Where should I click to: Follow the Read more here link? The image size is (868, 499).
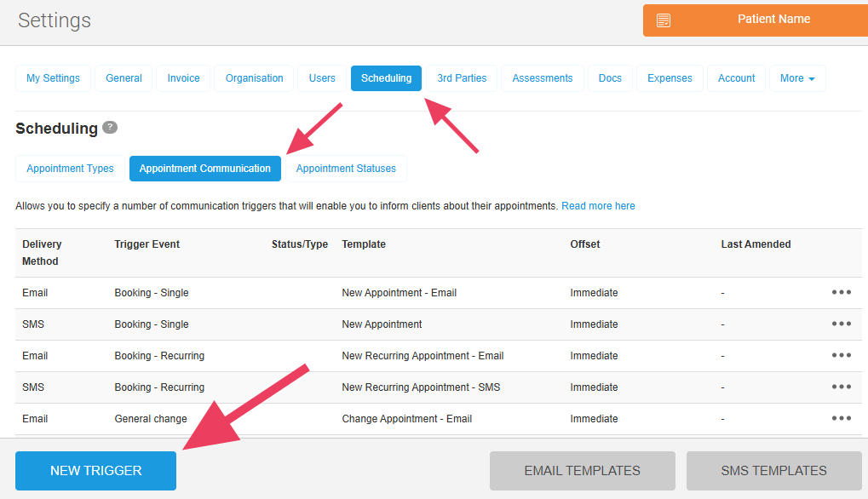598,206
